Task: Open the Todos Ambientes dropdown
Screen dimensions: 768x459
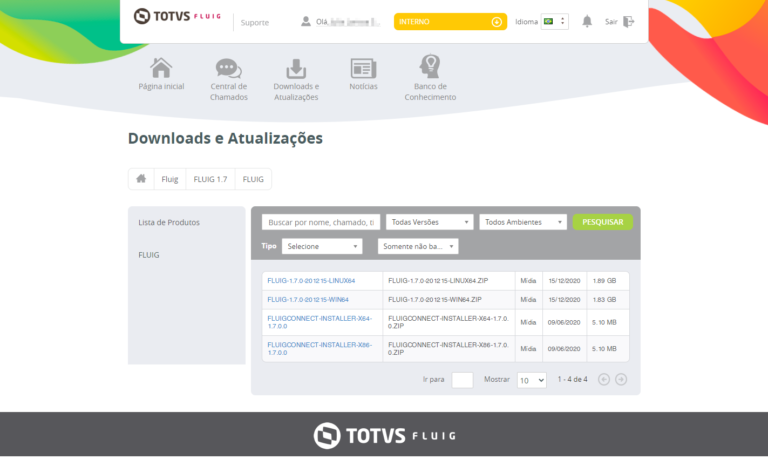Action: click(523, 222)
